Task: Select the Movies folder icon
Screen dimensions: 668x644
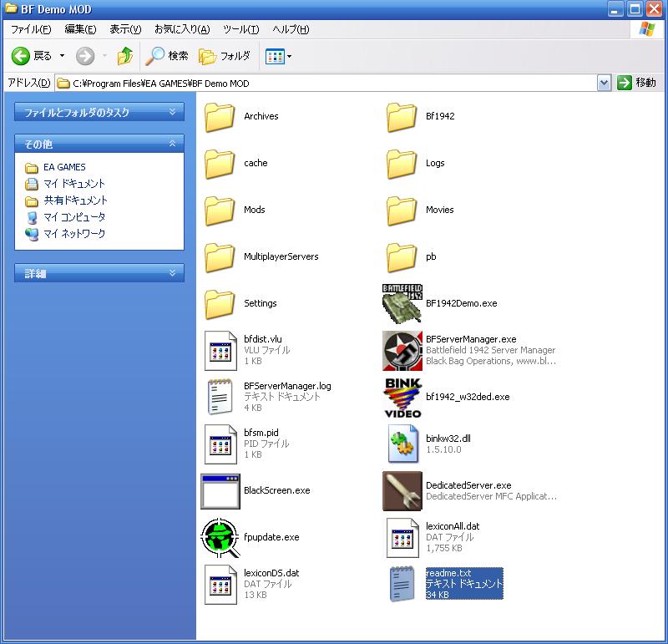Action: coord(402,210)
